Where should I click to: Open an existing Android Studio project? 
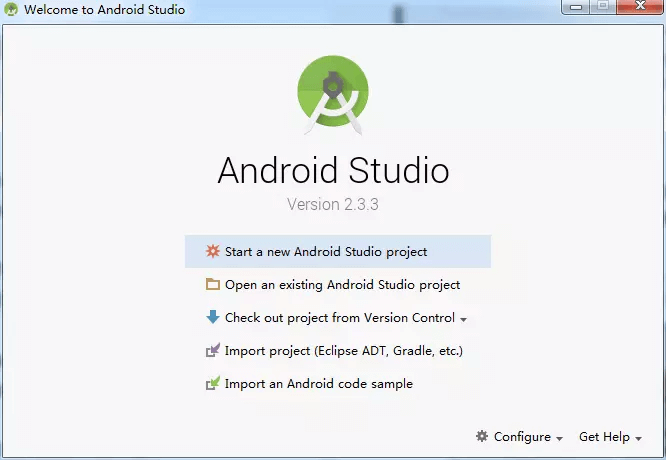338,285
